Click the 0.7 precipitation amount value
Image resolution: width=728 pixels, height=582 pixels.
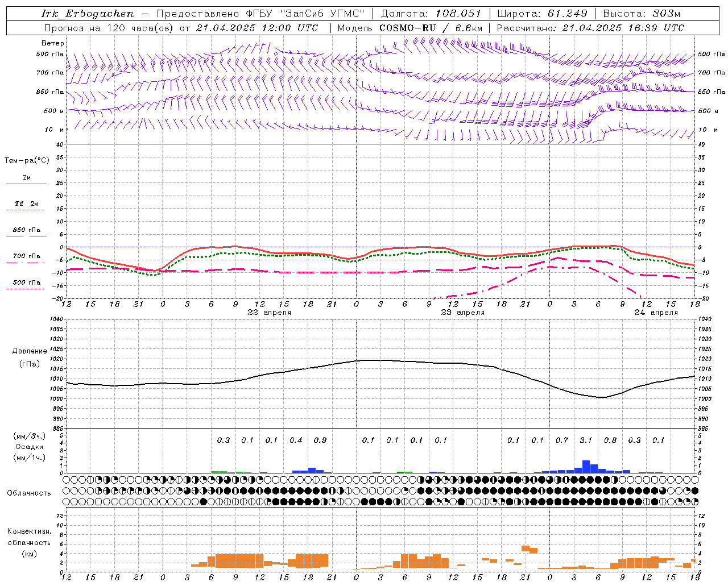[562, 440]
